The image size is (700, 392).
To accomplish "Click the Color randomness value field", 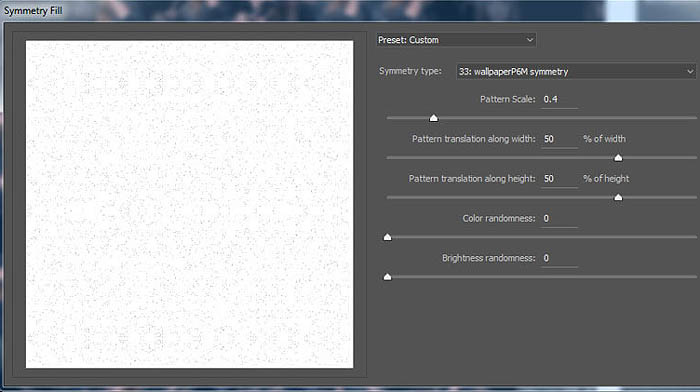I will [559, 218].
